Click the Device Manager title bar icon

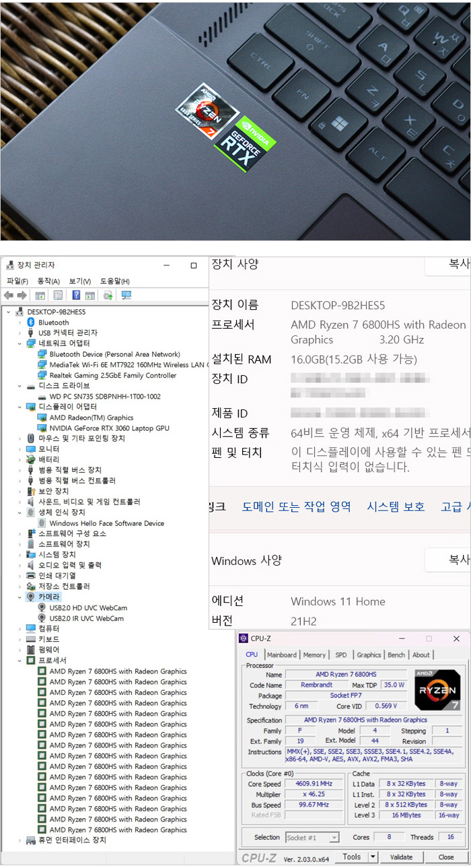[9, 265]
